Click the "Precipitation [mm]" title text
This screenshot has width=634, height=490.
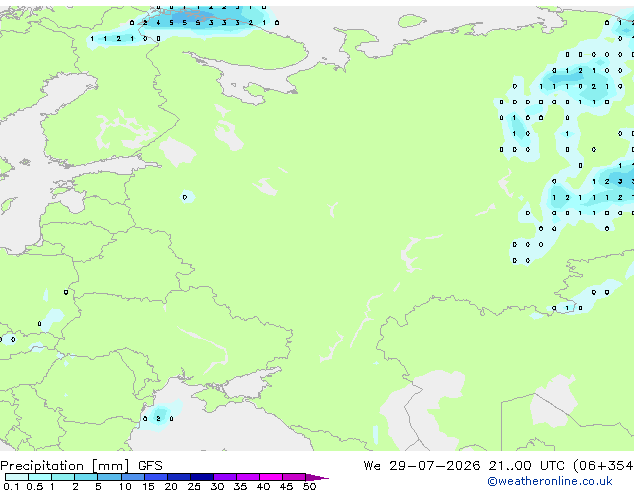click(65, 466)
